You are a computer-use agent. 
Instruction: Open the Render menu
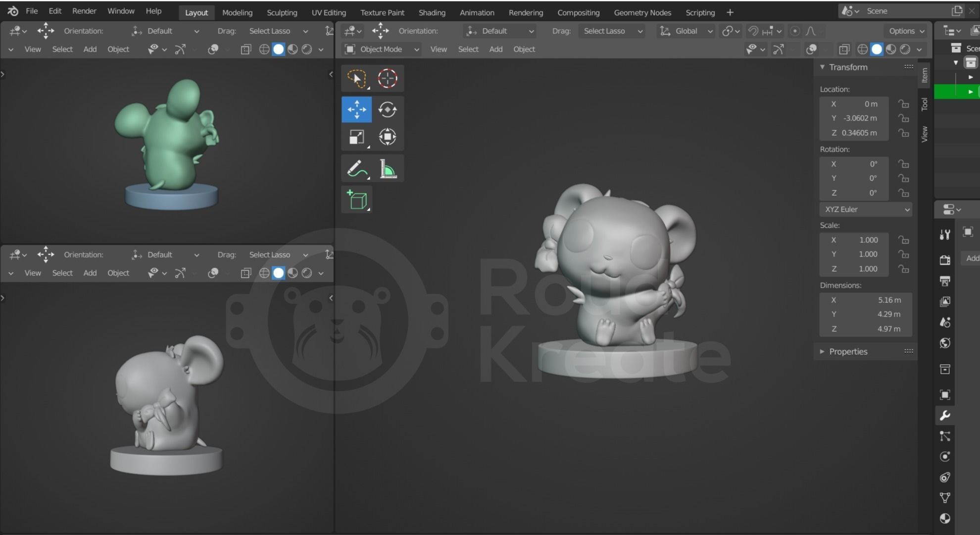pos(84,11)
